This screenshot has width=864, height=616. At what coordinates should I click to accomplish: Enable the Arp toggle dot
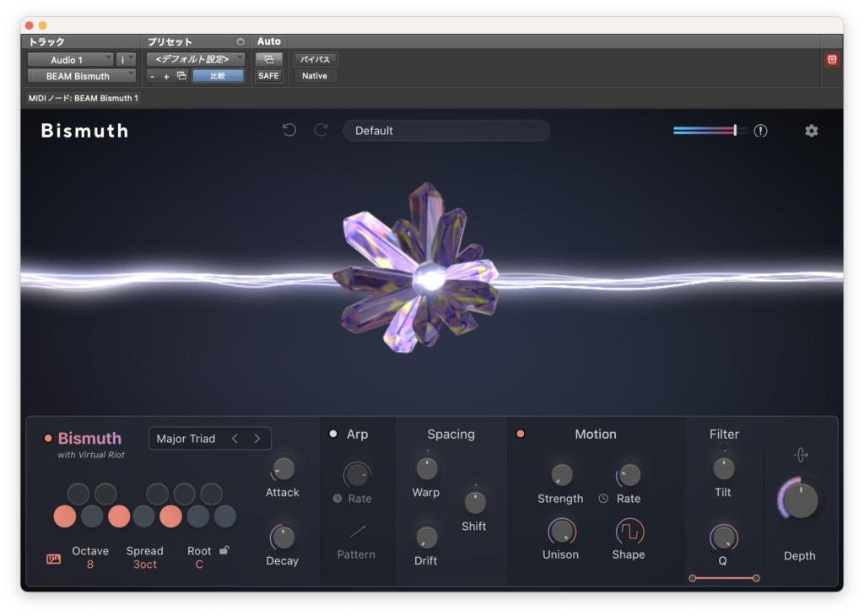point(332,434)
